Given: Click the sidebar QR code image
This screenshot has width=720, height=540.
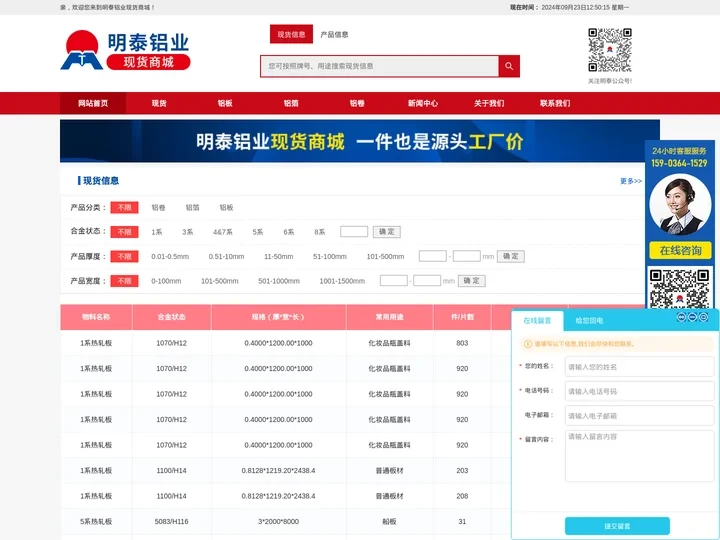Looking at the screenshot, I should coord(679,288).
